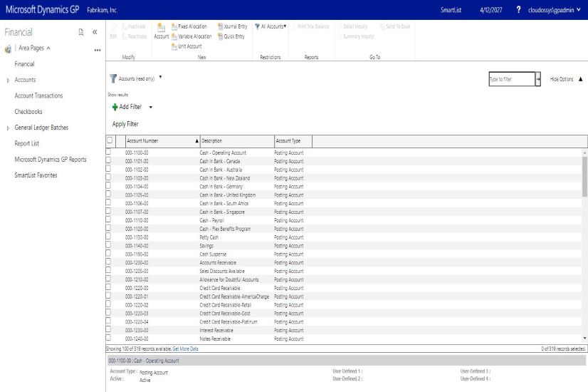
Task: Sort by the Description column header
Action: pos(237,141)
